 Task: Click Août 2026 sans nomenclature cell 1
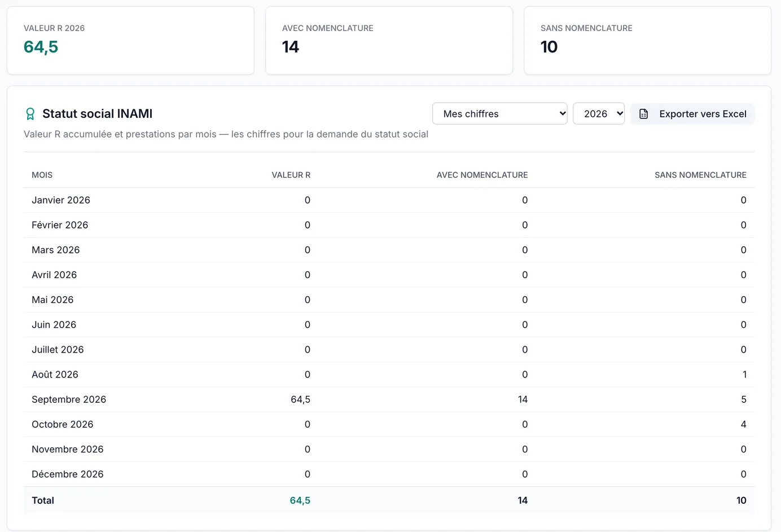(744, 375)
